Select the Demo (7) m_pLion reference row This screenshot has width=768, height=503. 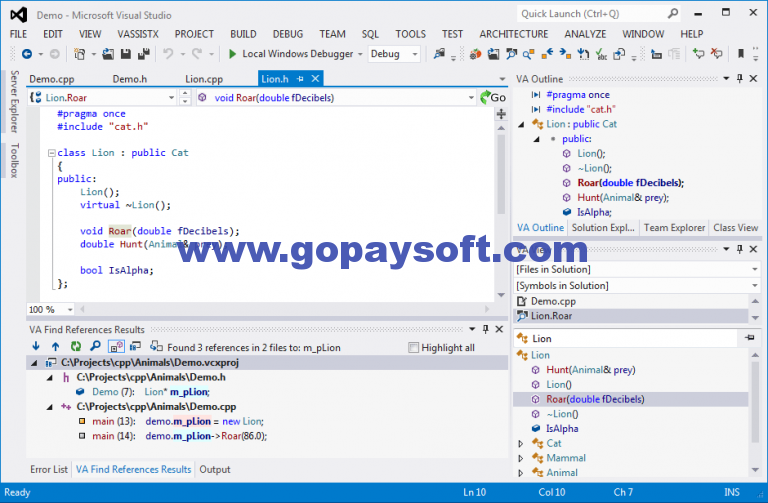(x=144, y=392)
